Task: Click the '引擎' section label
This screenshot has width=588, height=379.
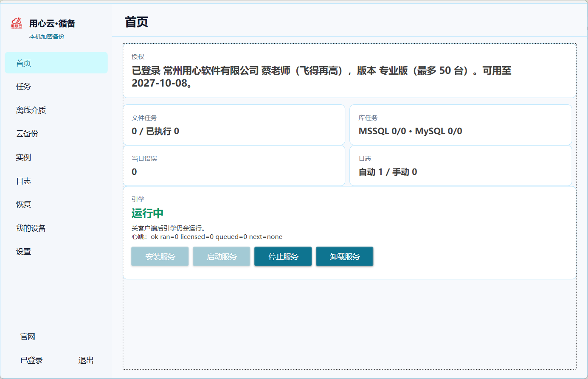Action: point(138,199)
